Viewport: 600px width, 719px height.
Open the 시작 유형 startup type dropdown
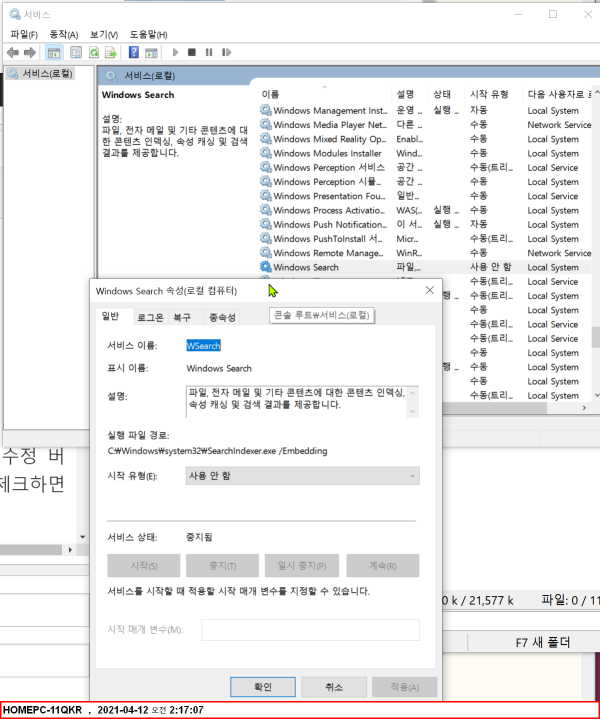[x=302, y=476]
